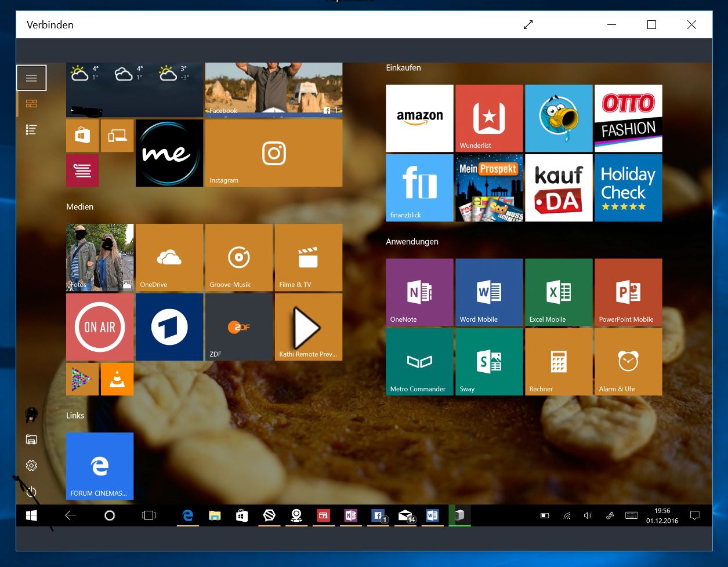
Task: Open the Sway tile
Action: (489, 362)
